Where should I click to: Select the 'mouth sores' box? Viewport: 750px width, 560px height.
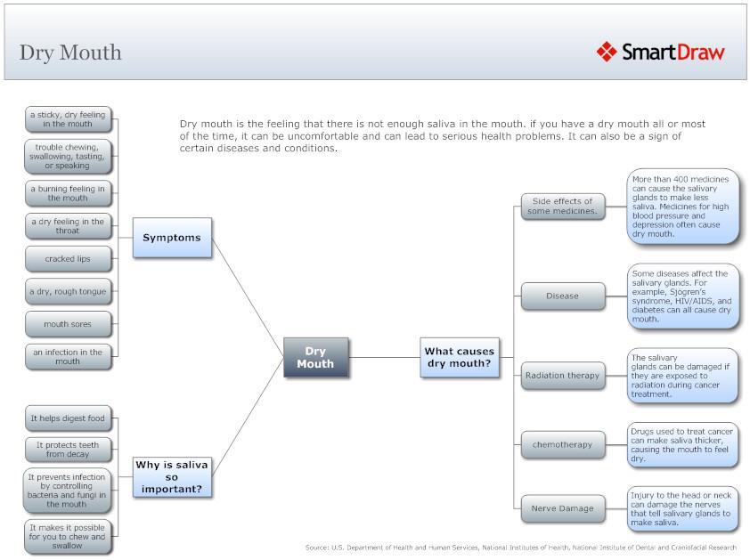click(x=68, y=324)
